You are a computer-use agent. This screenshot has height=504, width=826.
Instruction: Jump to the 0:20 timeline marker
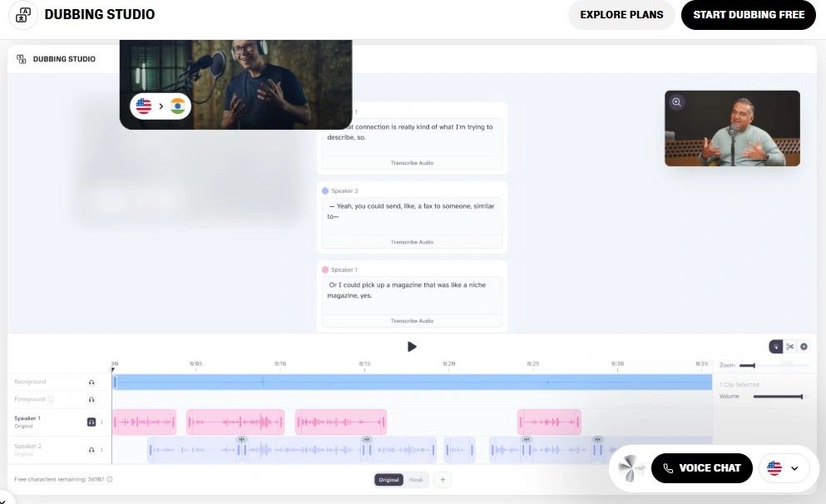pyautogui.click(x=449, y=364)
